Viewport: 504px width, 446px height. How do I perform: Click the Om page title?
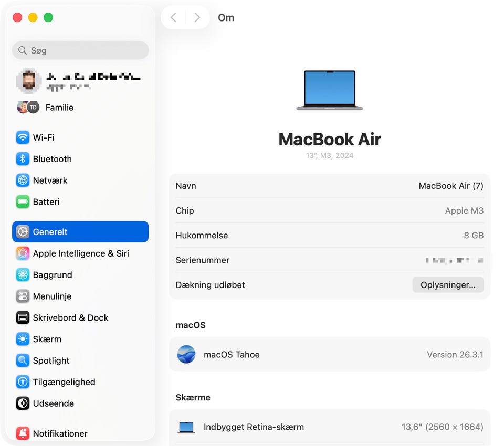click(x=226, y=18)
